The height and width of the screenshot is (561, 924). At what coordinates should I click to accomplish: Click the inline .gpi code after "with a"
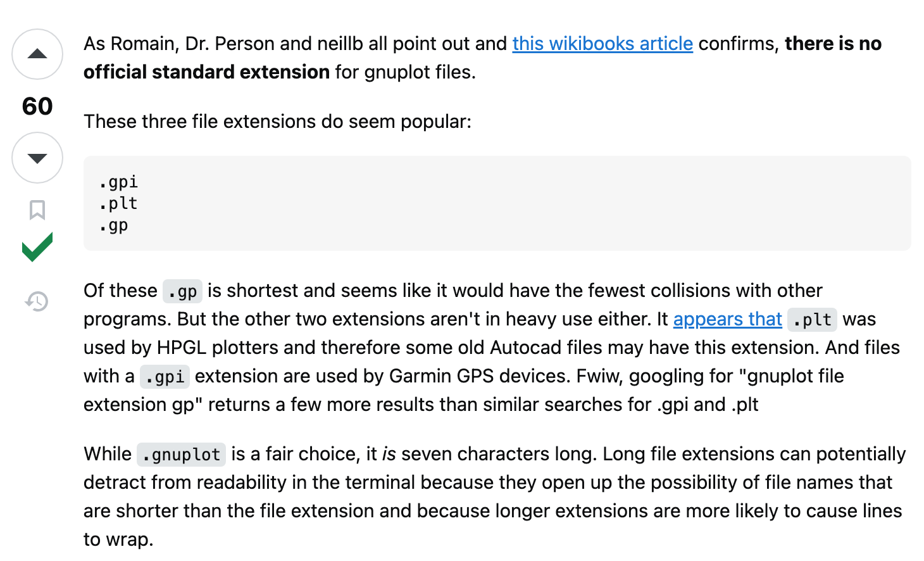(x=165, y=377)
